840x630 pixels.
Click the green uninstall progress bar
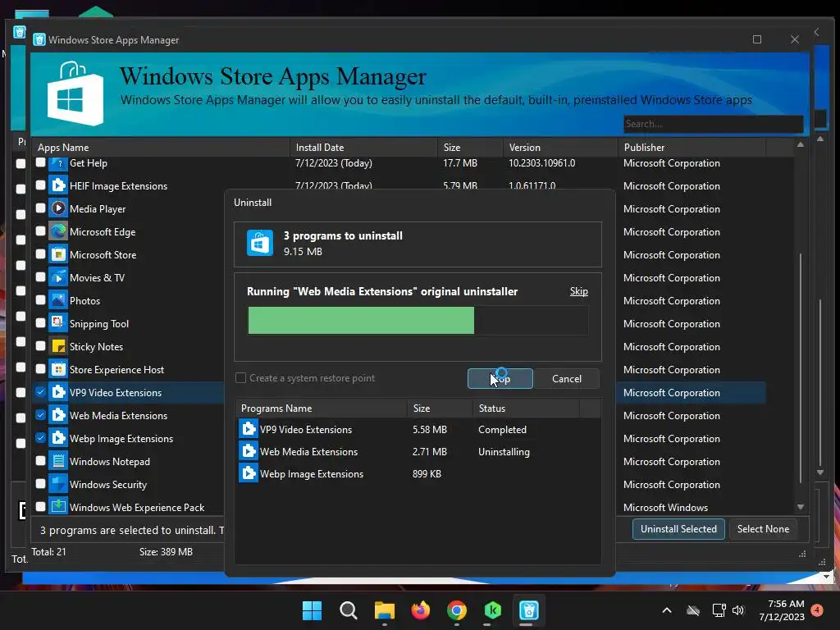point(361,321)
